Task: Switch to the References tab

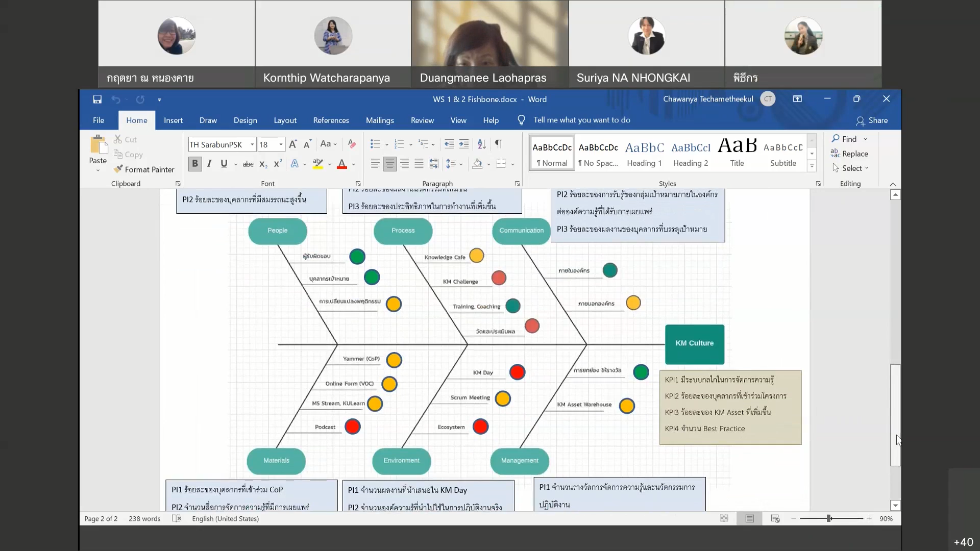Action: [x=331, y=120]
